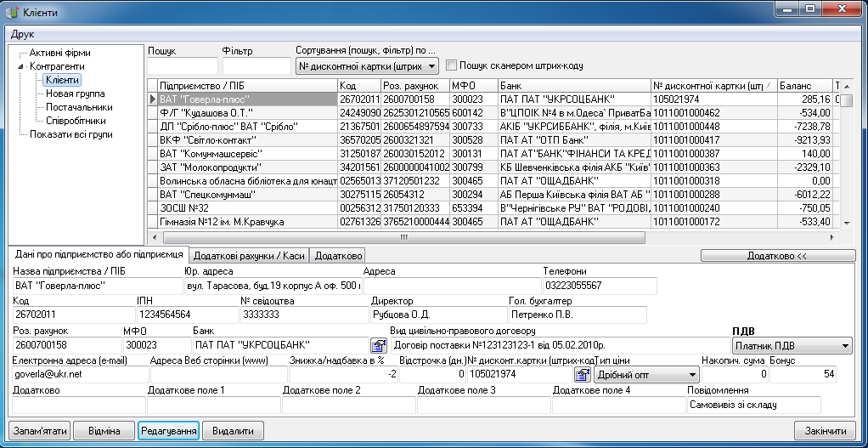Collapse details with Додатково << button
The image size is (868, 448).
pos(776,255)
